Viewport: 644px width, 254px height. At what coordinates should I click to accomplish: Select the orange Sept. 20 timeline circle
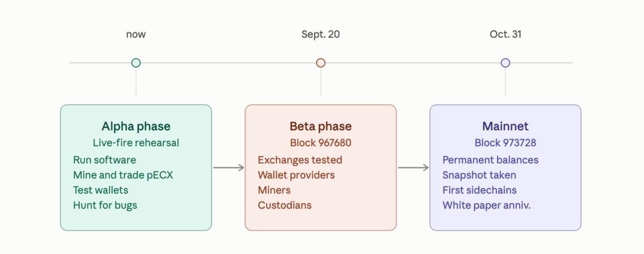(320, 63)
